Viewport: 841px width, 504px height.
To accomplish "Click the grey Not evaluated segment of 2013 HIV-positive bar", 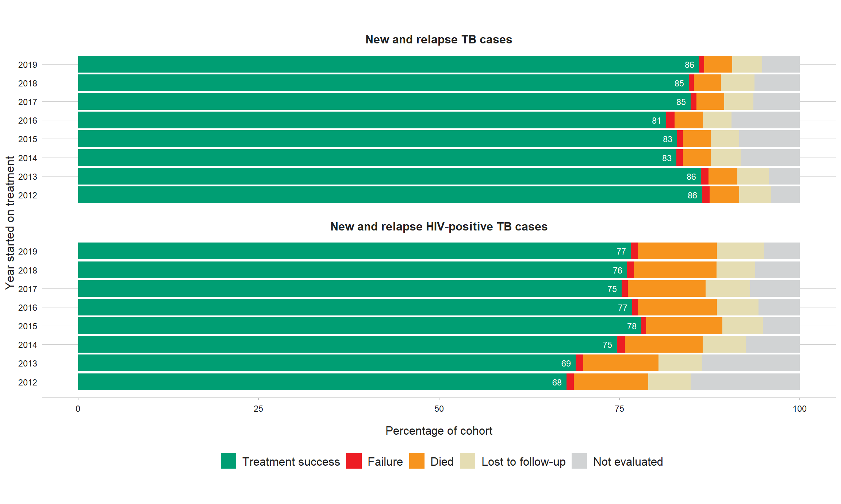I will (x=750, y=363).
